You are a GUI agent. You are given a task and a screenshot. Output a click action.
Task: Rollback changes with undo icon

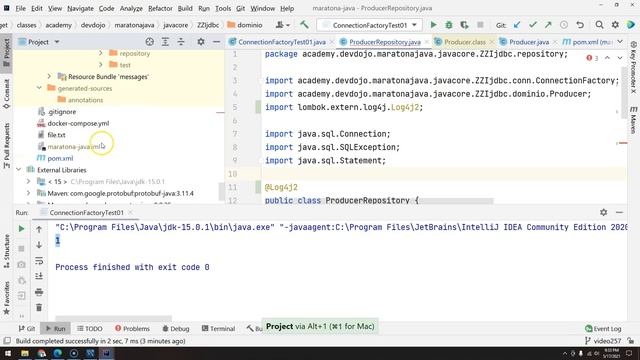580,25
